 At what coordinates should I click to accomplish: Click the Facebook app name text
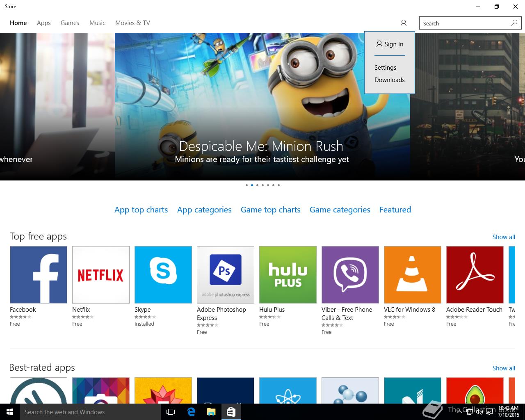pos(23,310)
